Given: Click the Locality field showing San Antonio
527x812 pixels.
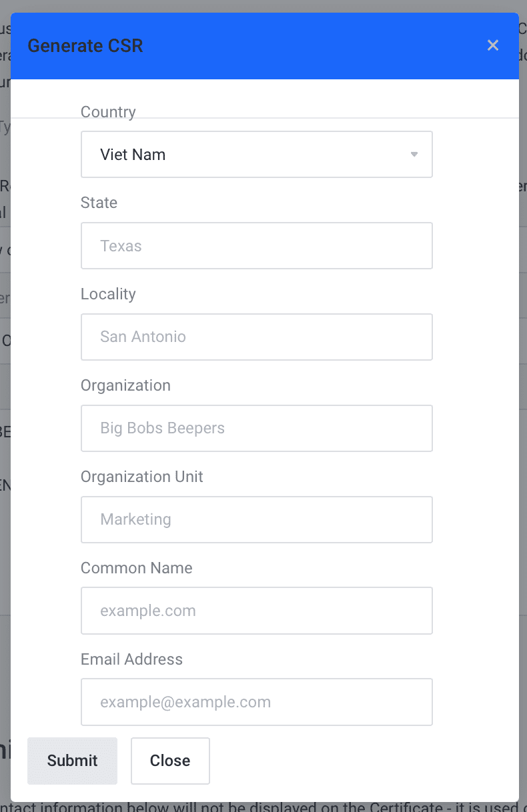Looking at the screenshot, I should (256, 337).
